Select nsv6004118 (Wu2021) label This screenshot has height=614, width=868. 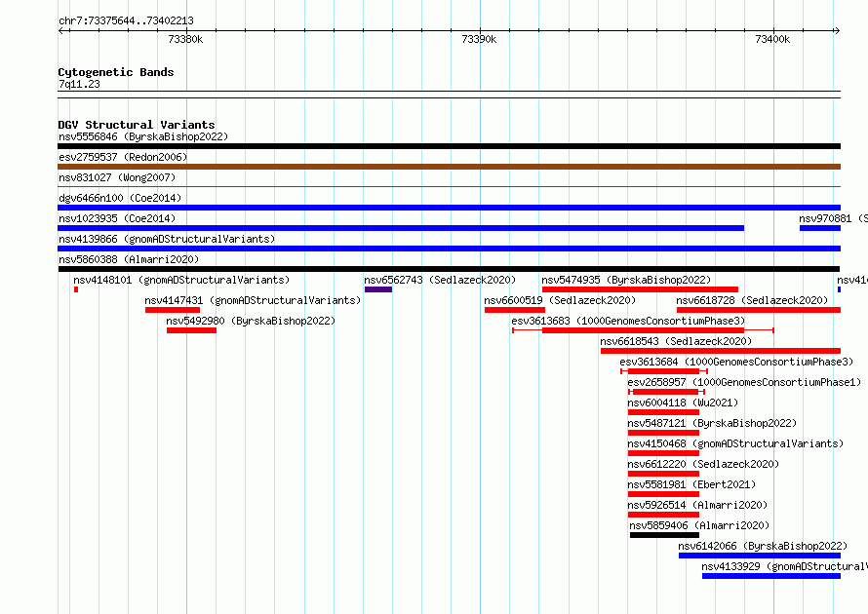[x=683, y=403]
